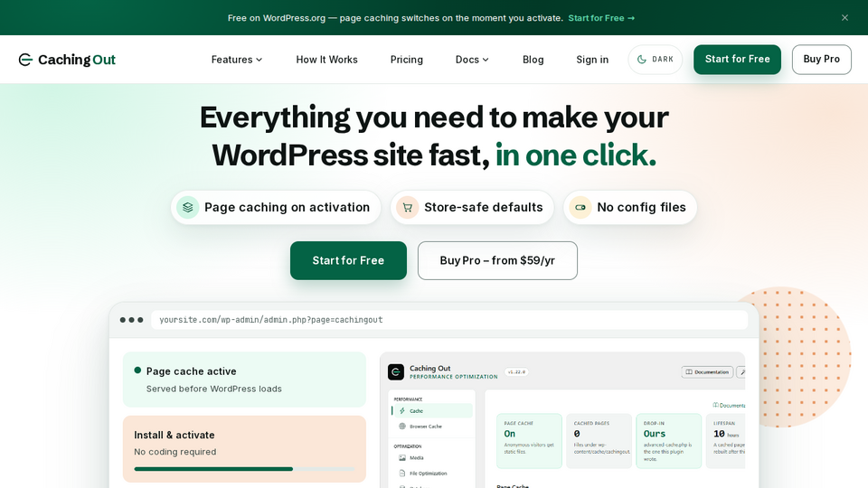Expand the Docs dropdown menu
The width and height of the screenshot is (868, 488).
pos(472,60)
